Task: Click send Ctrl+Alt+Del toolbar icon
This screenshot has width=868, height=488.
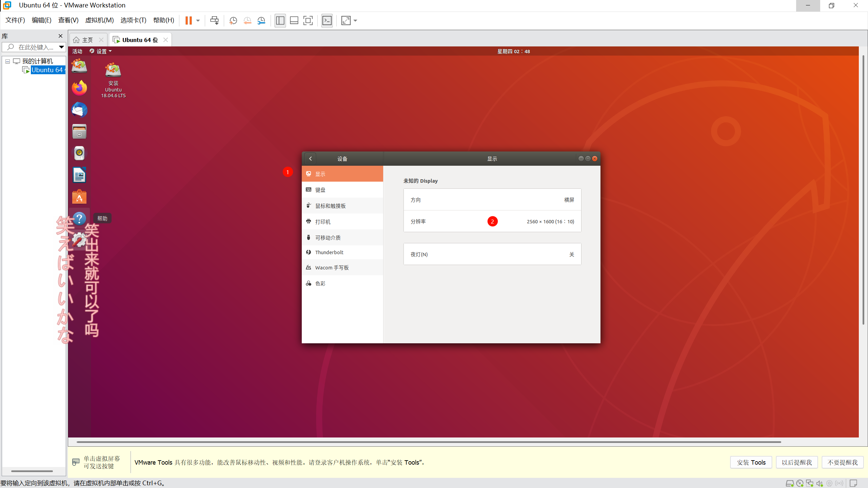Action: (x=214, y=21)
